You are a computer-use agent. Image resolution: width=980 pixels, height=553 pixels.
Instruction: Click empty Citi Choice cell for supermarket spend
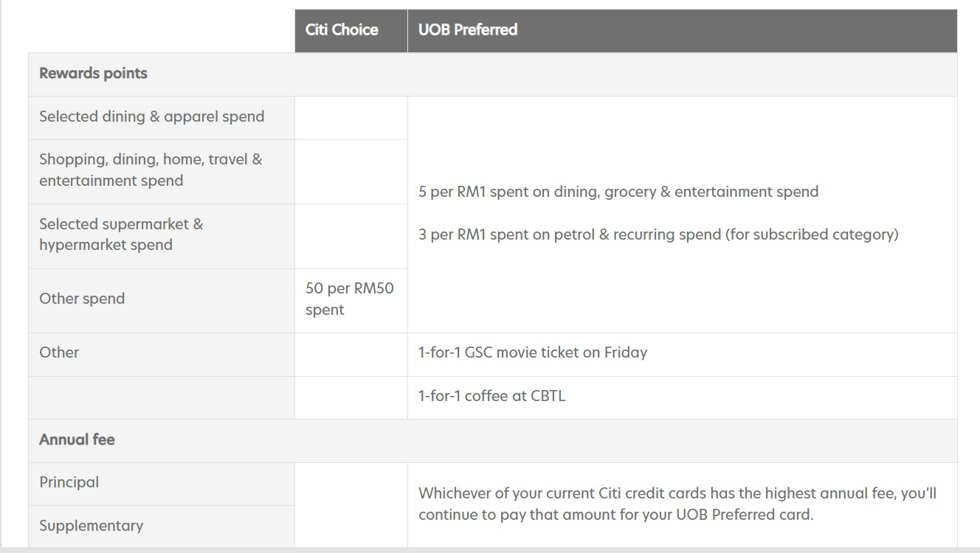[351, 236]
